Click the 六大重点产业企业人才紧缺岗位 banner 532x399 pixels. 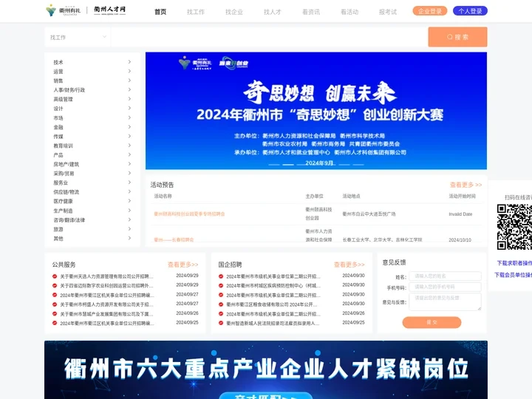click(x=266, y=370)
